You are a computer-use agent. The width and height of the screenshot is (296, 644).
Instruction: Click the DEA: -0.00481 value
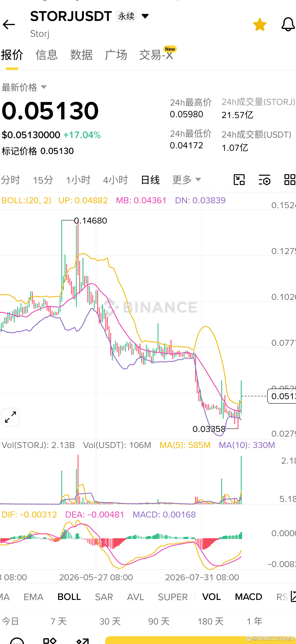(95, 514)
